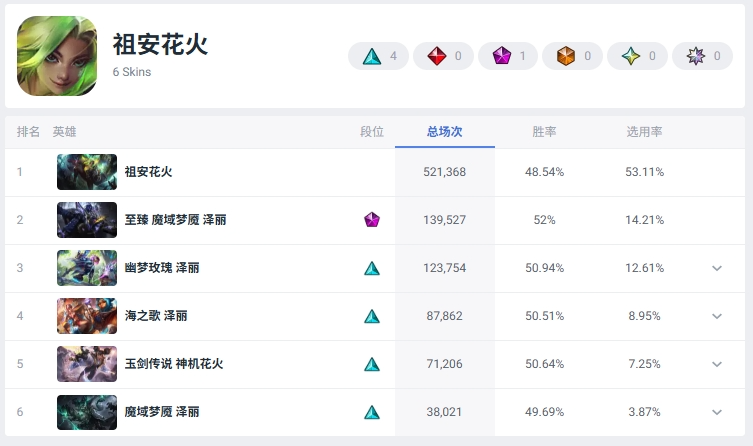Click the 52% win rate value
Image resolution: width=753 pixels, height=446 pixels.
click(545, 220)
